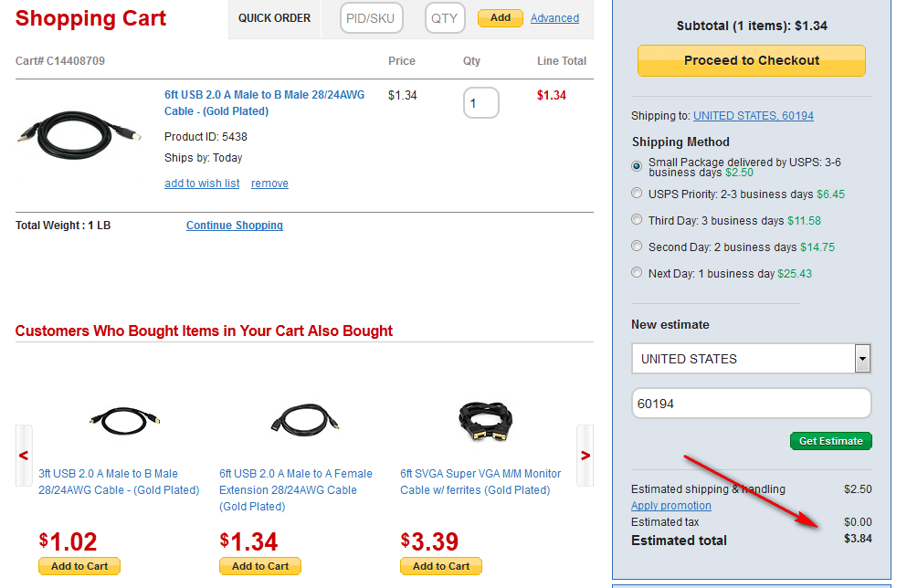The width and height of the screenshot is (907, 588).
Task: Click the Proceed to Checkout button
Action: point(751,60)
